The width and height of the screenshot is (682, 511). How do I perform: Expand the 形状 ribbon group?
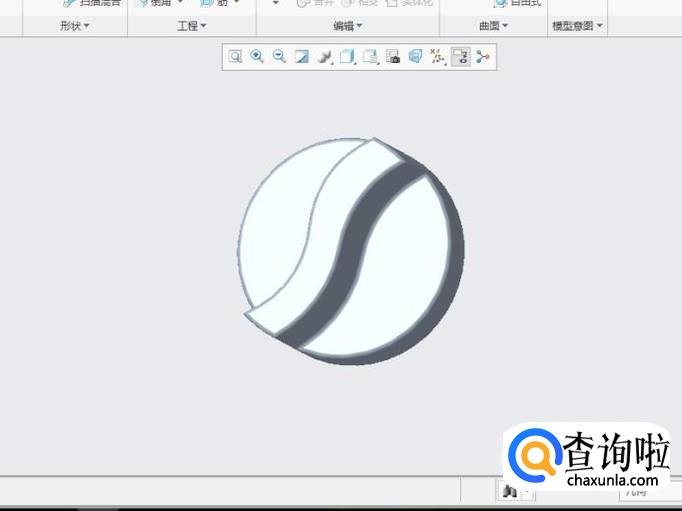(x=74, y=26)
